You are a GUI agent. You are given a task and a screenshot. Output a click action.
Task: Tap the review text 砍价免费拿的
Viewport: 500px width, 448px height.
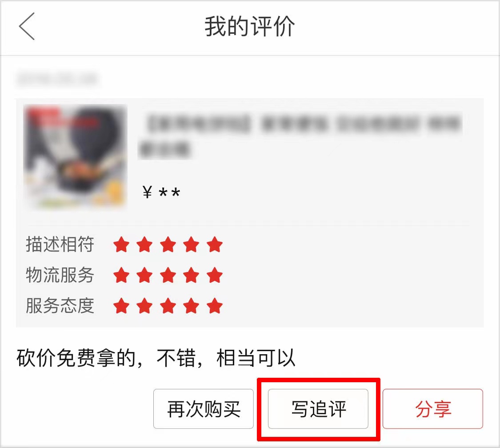point(76,358)
